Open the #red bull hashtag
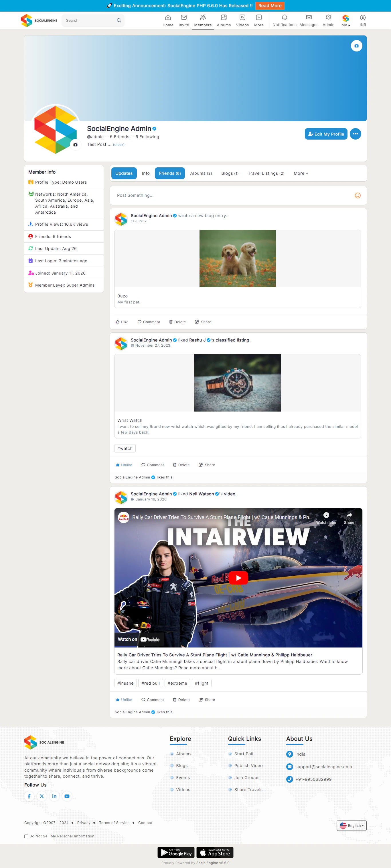This screenshot has height=868, width=391. tap(151, 683)
